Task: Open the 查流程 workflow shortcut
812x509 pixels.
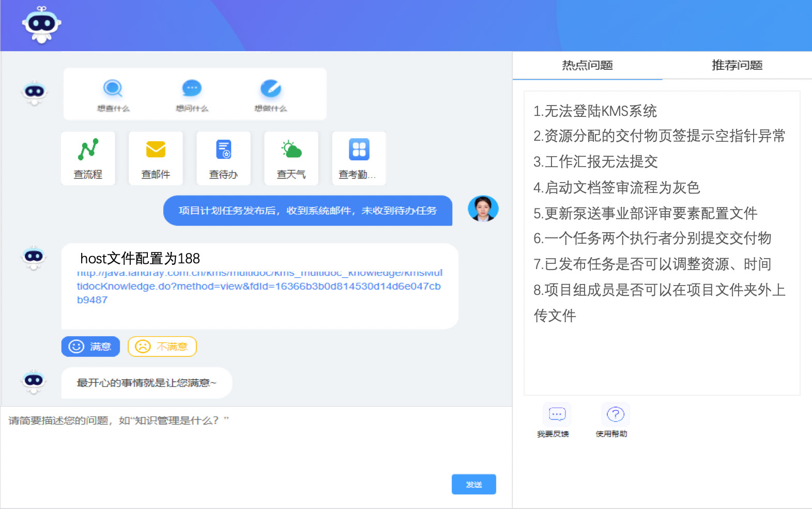Action: coord(88,158)
